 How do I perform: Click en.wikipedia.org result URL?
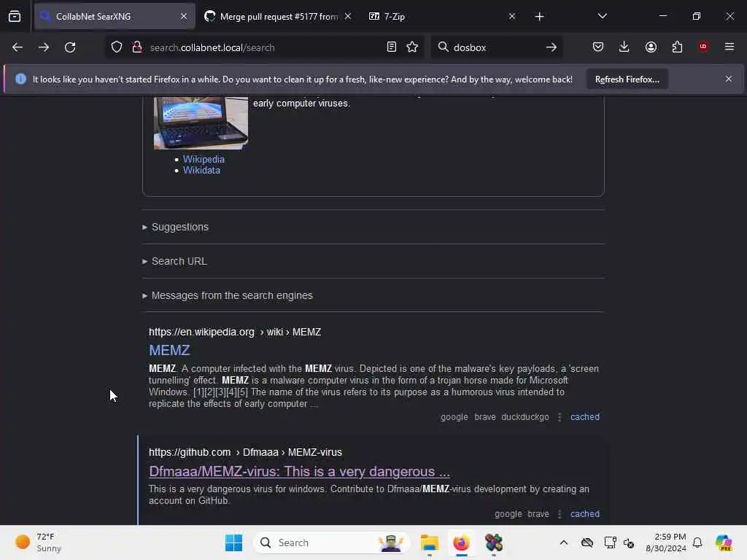tap(235, 332)
